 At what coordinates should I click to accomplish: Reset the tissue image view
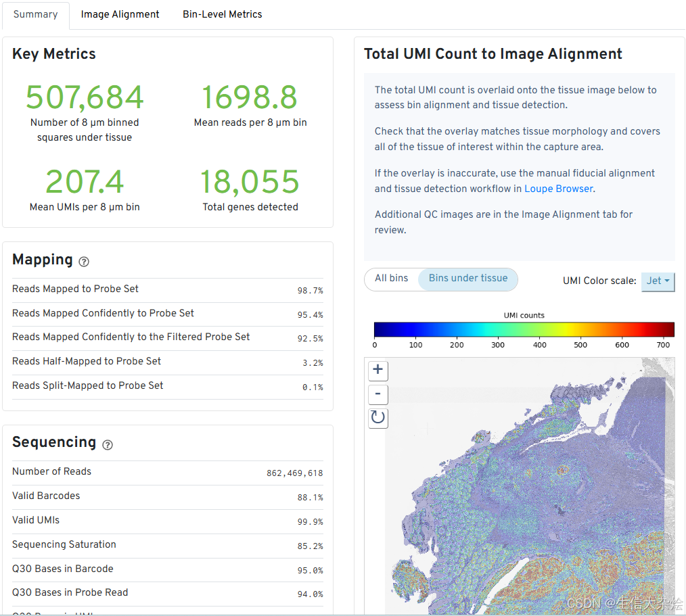(378, 417)
